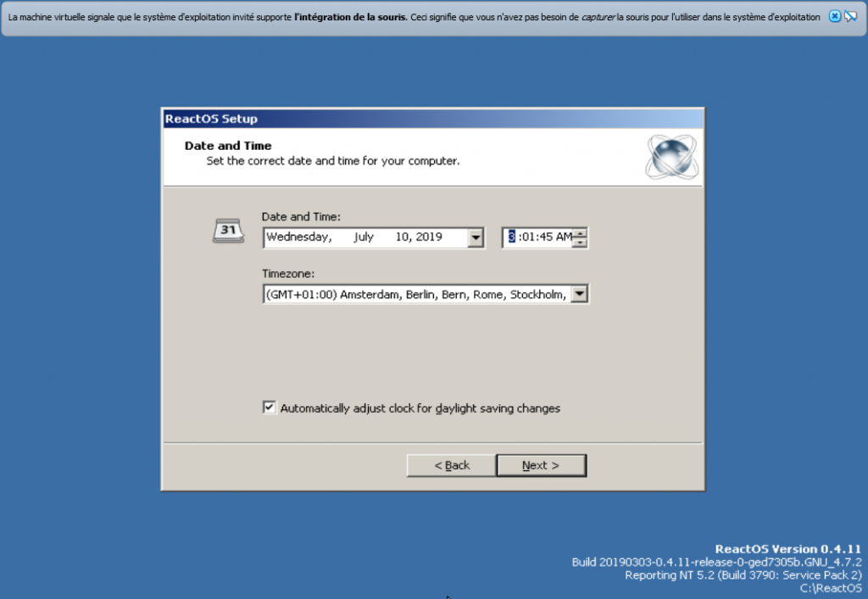Decrease time with spinner down arrow
This screenshot has height=599, width=868.
click(580, 243)
